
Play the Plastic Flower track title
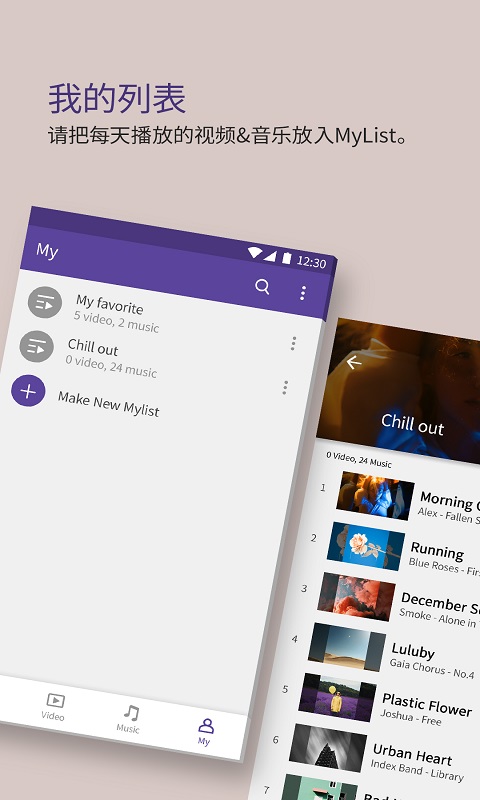tap(427, 705)
